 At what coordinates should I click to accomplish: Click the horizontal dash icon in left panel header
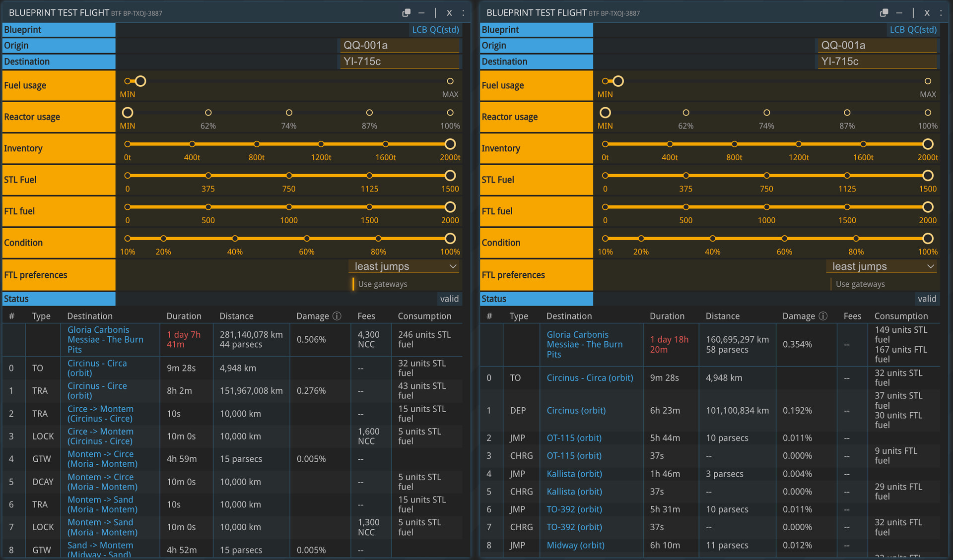click(x=421, y=13)
